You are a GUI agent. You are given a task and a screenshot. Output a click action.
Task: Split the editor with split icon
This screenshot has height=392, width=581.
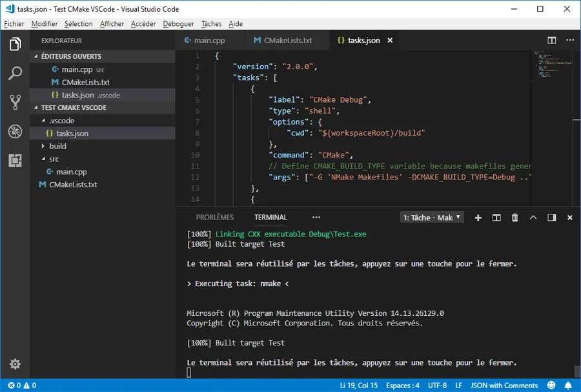tap(552, 40)
